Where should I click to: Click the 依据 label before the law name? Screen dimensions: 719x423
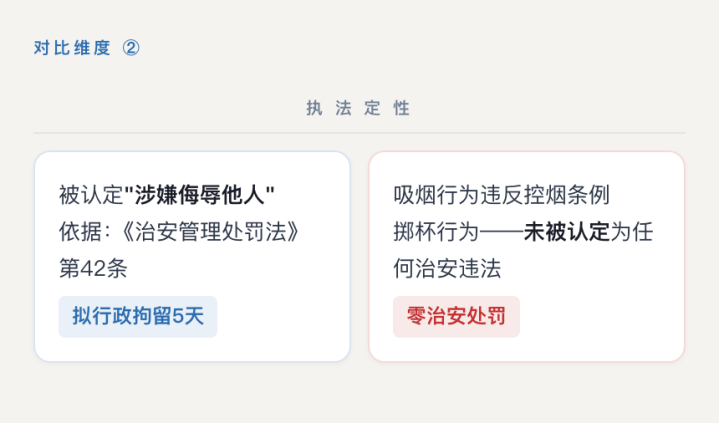pos(80,231)
